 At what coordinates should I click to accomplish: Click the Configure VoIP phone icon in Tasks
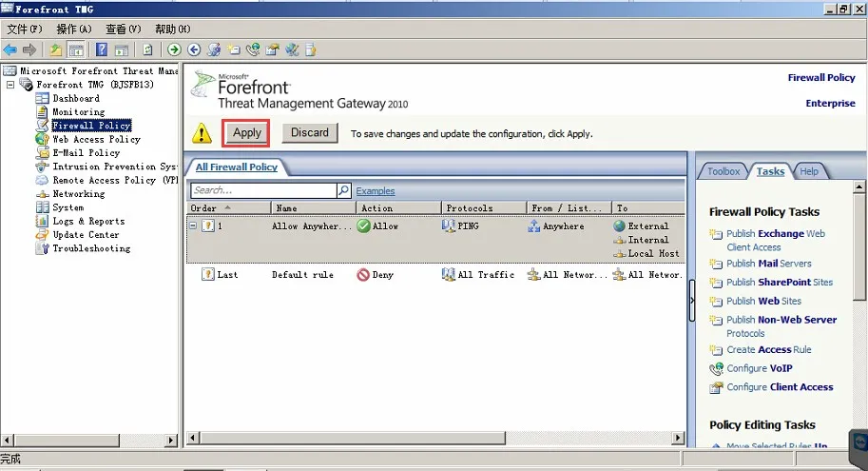(716, 368)
